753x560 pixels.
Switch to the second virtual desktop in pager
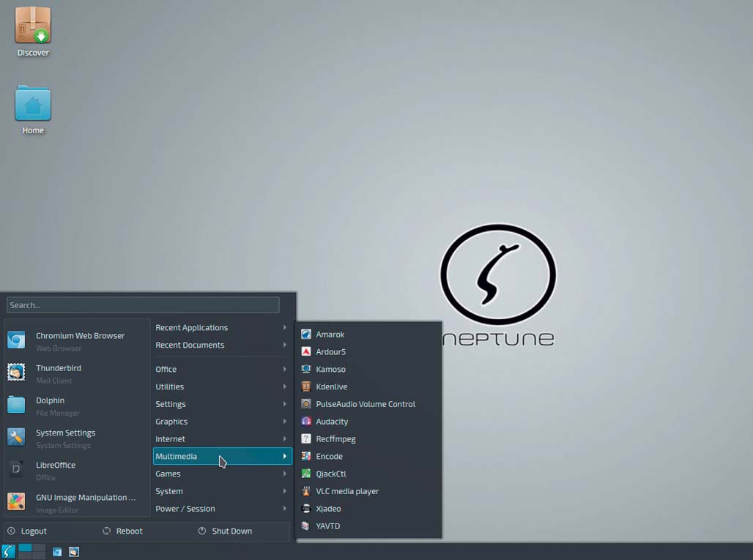pos(39,548)
